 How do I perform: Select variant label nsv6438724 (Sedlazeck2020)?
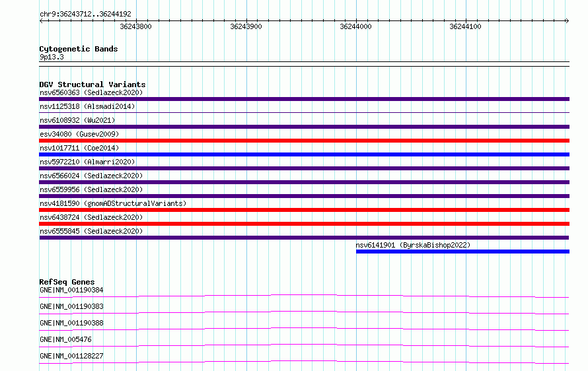[91, 217]
